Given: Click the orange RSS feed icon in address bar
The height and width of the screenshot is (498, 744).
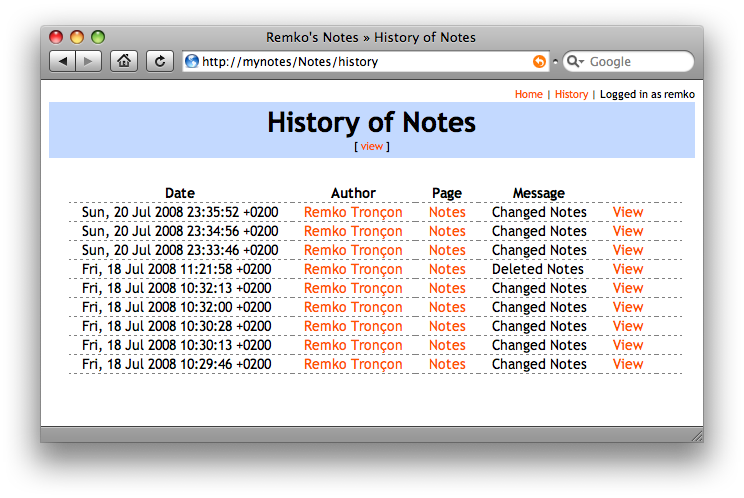Looking at the screenshot, I should pos(540,62).
